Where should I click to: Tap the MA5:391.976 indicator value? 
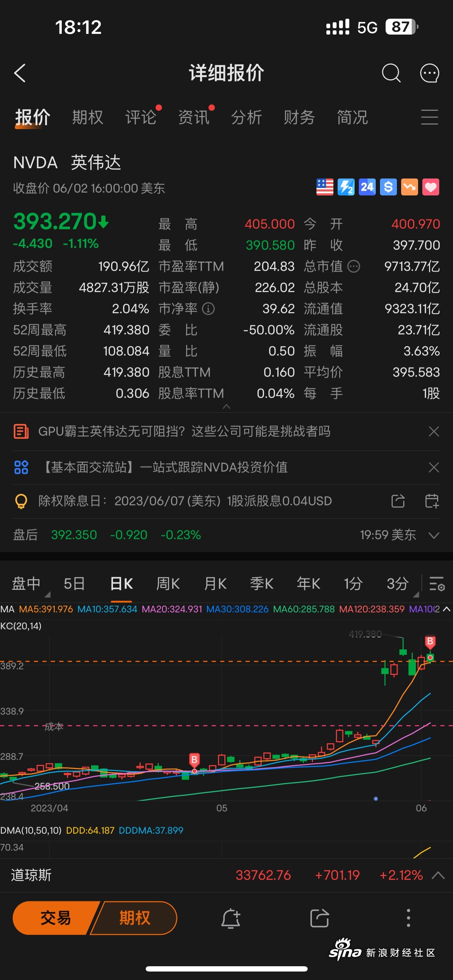pyautogui.click(x=46, y=609)
